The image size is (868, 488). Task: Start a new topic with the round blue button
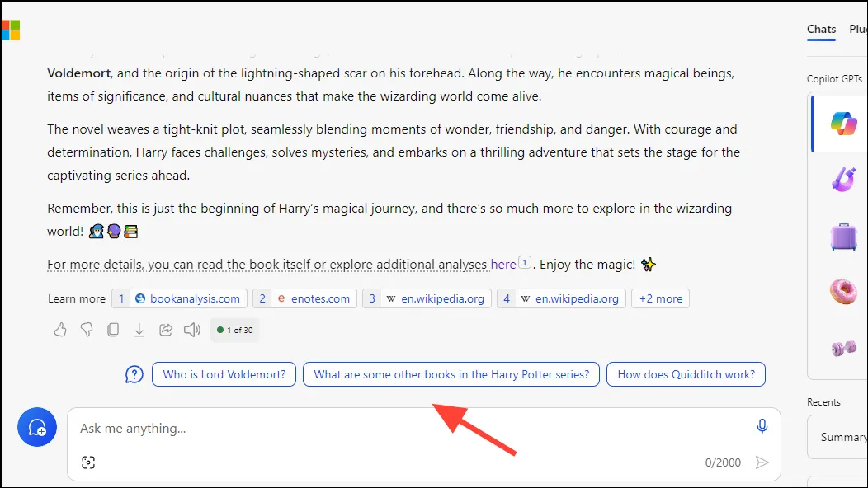coord(37,427)
